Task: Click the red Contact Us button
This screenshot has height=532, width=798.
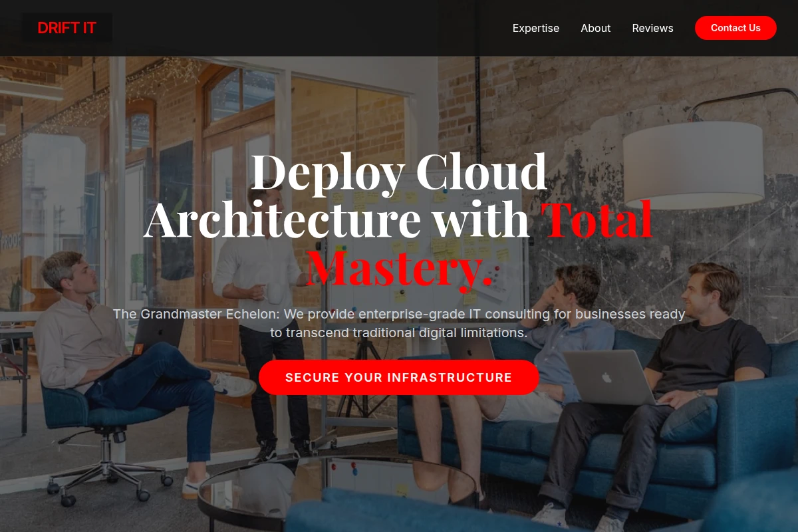Action: pyautogui.click(x=735, y=28)
